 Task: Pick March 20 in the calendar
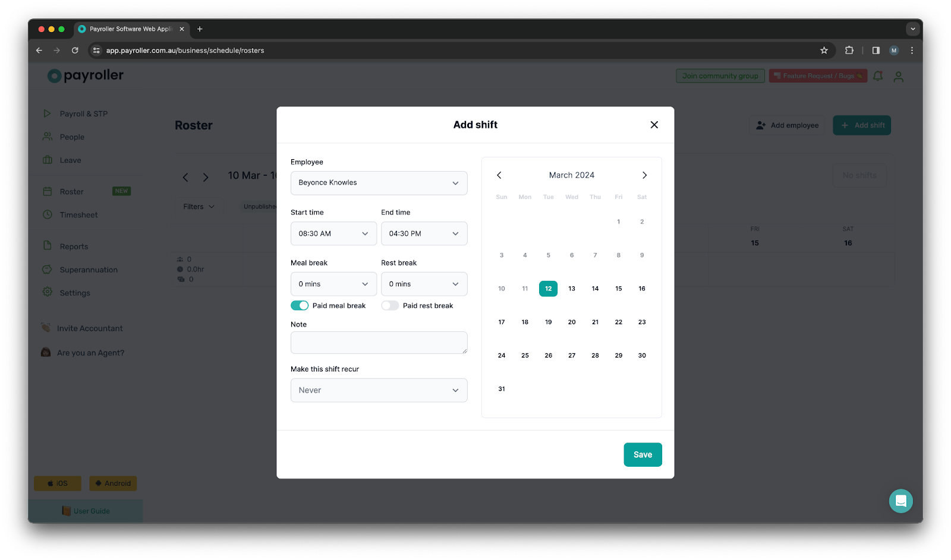[x=572, y=322]
